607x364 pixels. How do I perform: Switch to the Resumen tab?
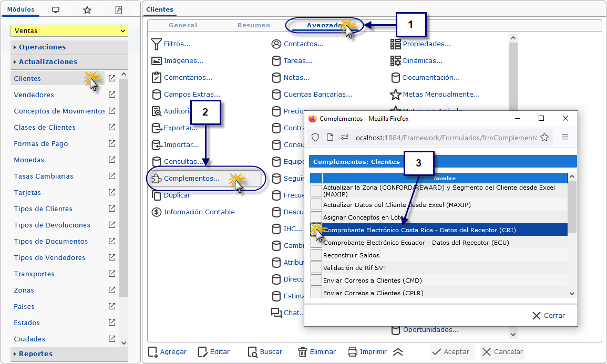(253, 25)
